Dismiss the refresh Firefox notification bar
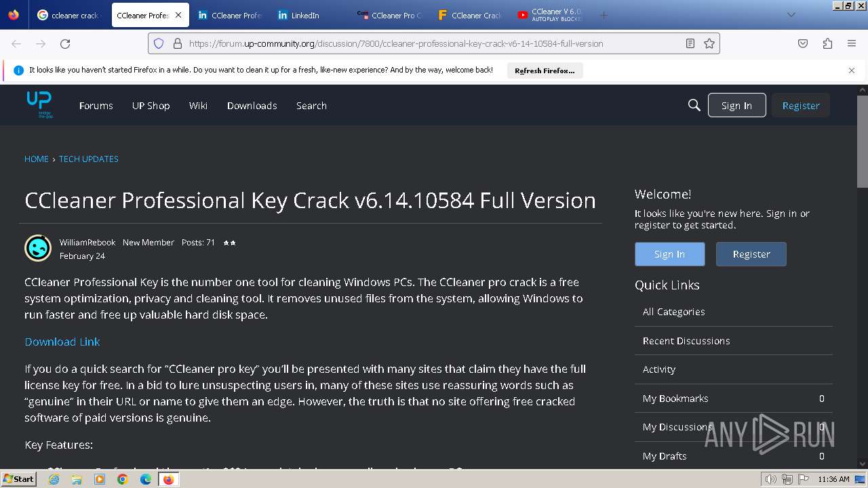 pyautogui.click(x=852, y=70)
